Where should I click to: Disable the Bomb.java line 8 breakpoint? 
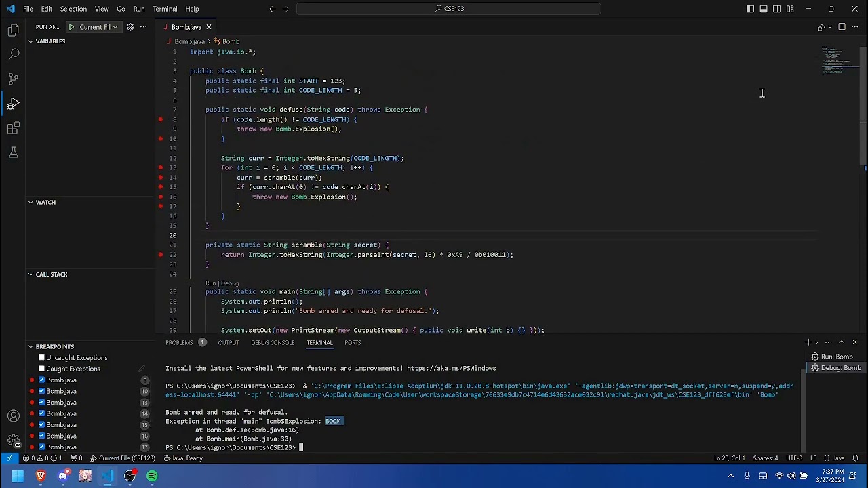point(41,380)
